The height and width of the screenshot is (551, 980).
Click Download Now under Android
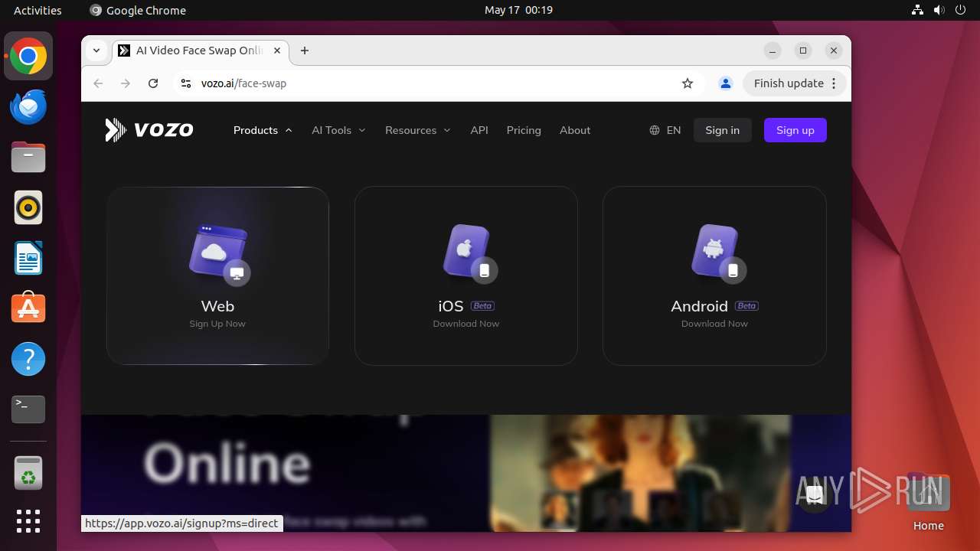point(715,324)
